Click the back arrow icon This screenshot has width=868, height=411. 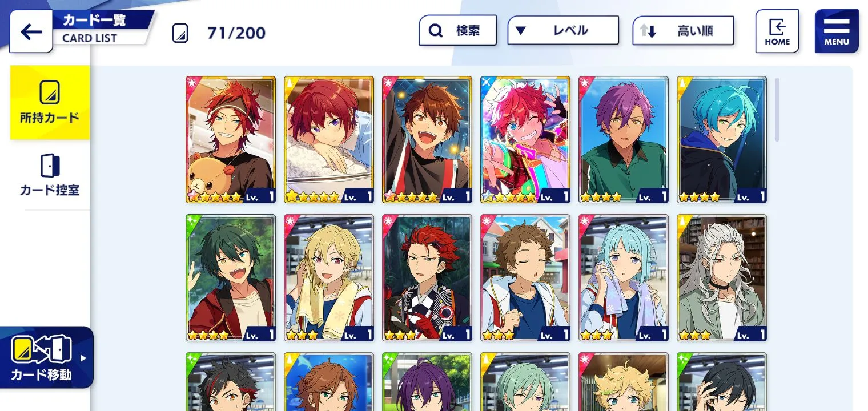(x=31, y=31)
